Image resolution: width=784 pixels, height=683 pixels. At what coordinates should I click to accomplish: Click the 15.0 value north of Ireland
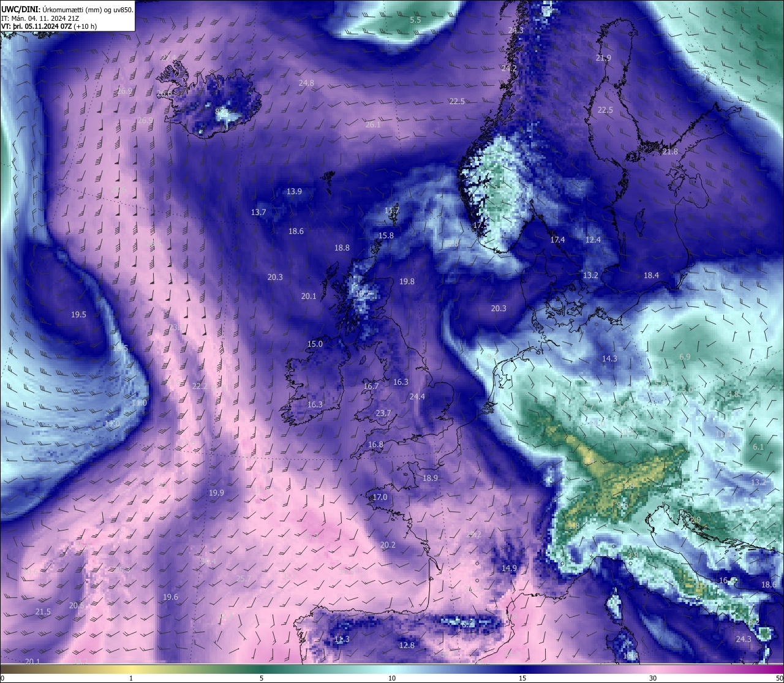click(315, 344)
